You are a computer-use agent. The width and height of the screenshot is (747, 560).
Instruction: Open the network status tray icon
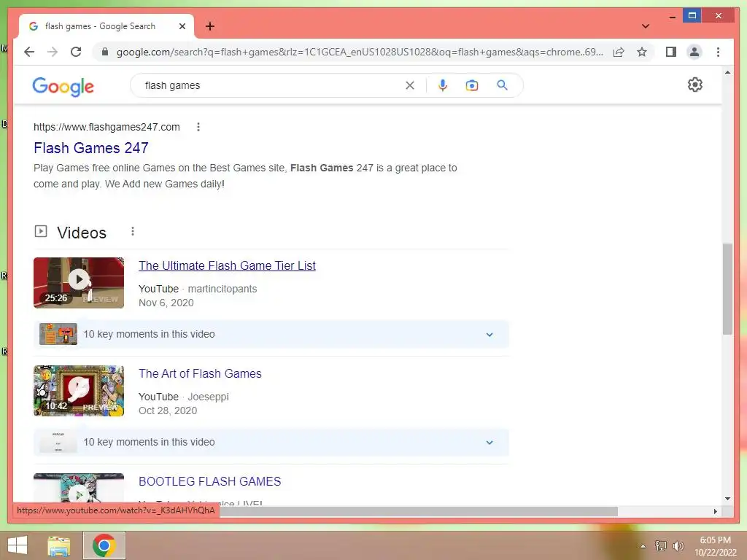(x=661, y=545)
